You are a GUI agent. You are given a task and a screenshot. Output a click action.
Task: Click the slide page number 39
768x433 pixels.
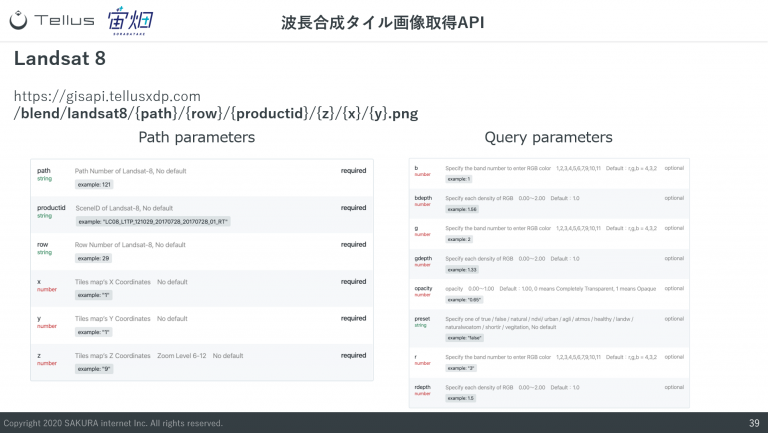(754, 423)
